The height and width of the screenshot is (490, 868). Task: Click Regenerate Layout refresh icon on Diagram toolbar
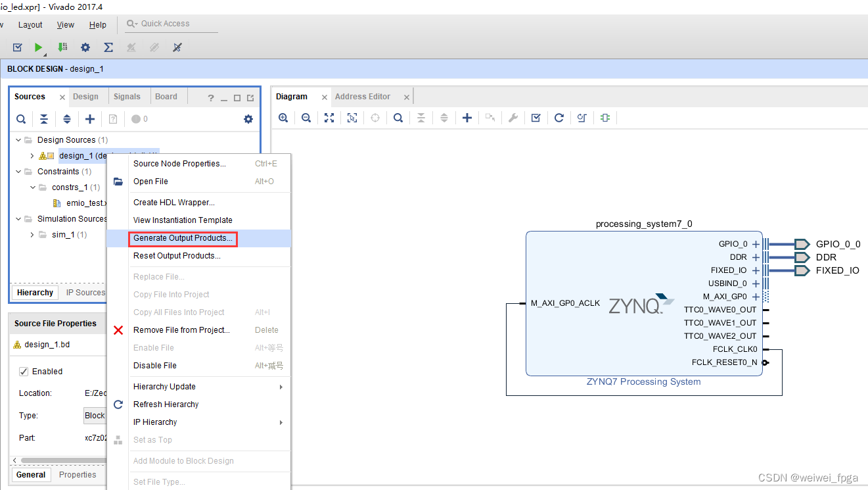[559, 118]
